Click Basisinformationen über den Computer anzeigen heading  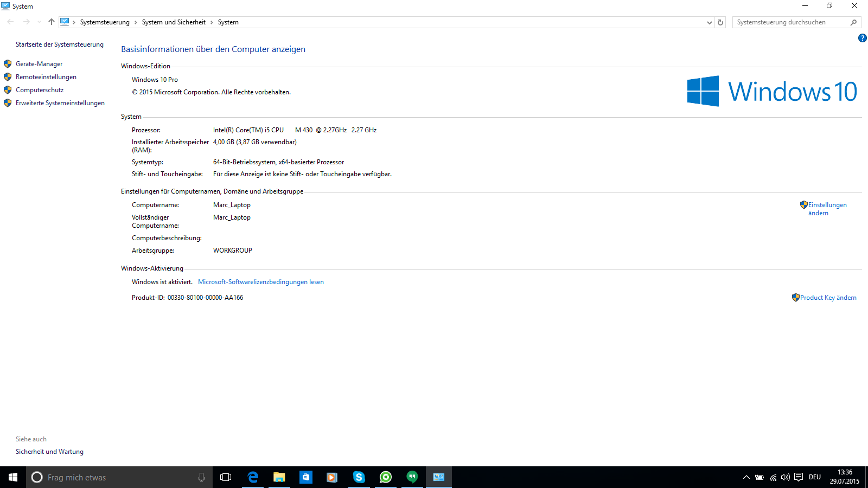point(213,49)
